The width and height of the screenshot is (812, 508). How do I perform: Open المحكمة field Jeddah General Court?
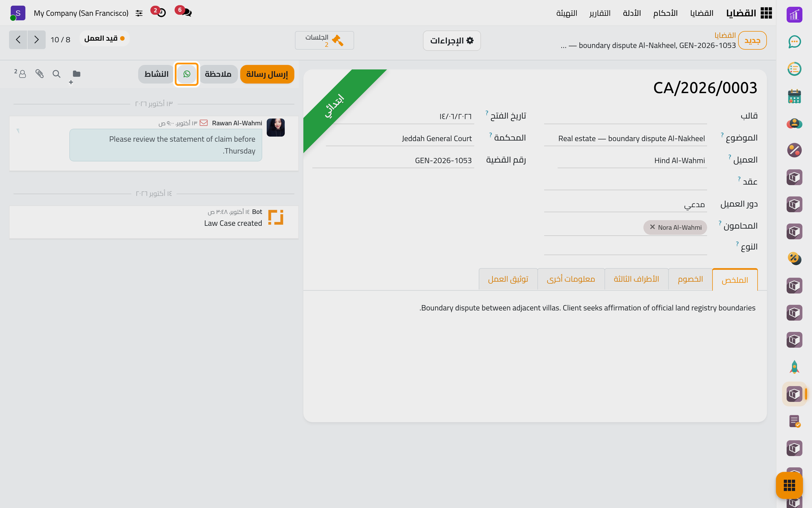tap(400, 138)
